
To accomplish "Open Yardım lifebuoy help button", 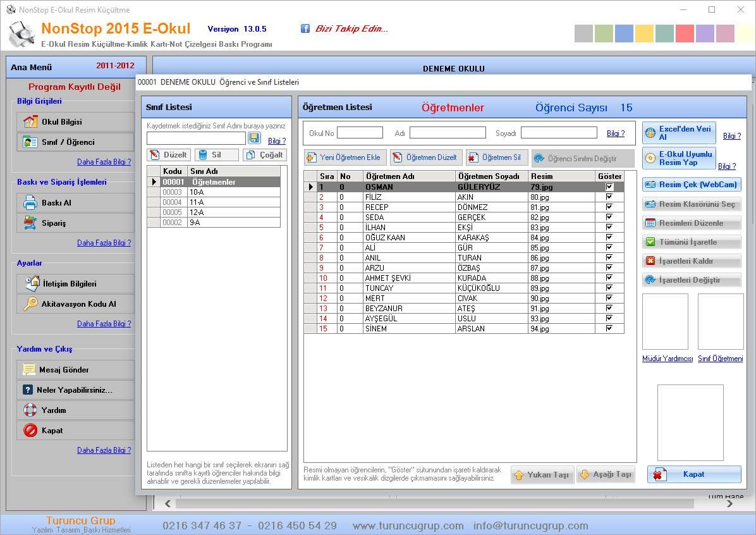I will (76, 410).
